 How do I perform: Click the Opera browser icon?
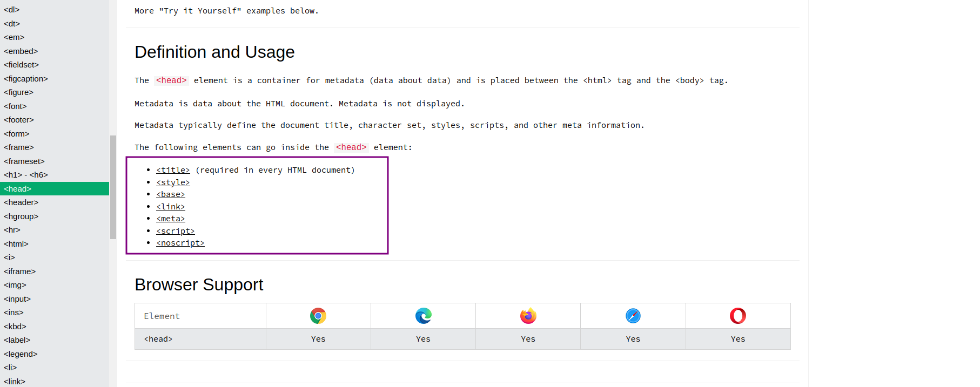coord(737,316)
